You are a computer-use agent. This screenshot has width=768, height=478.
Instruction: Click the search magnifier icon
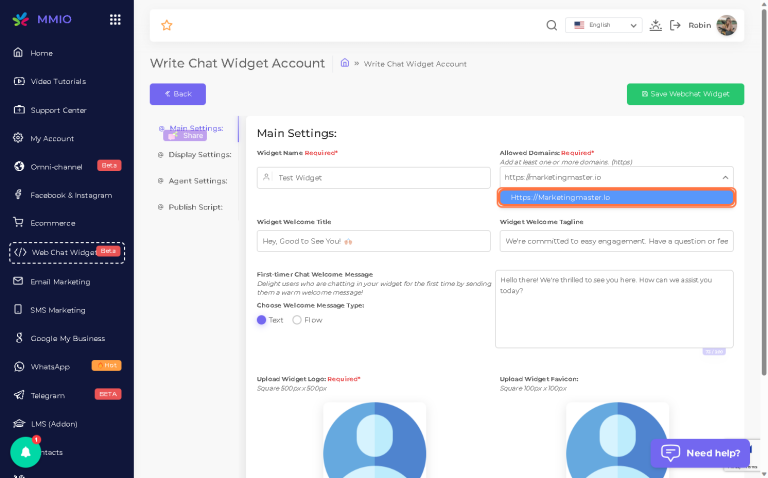552,25
